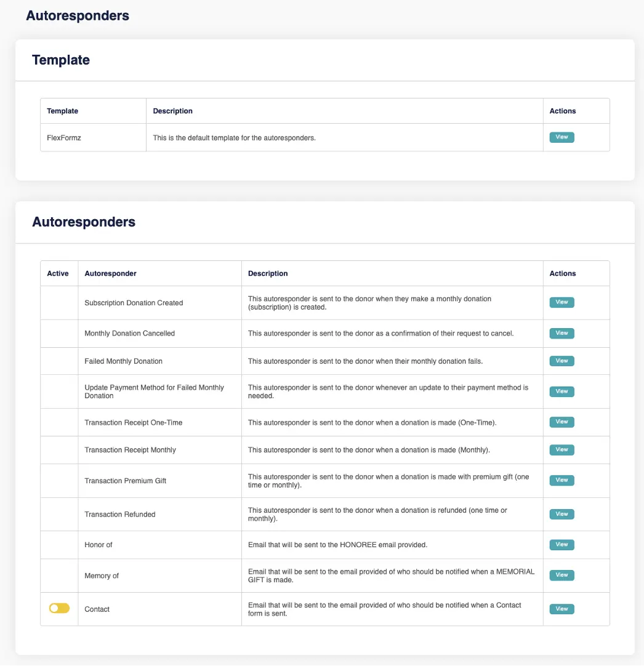Viewport: 644px width, 666px height.
Task: Open View for Transaction Receipt One-Time
Action: point(561,422)
